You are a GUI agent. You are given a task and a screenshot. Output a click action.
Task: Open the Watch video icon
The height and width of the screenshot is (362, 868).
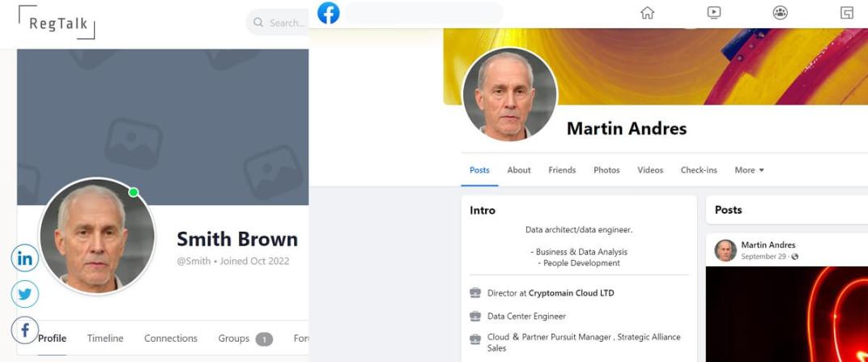pos(714,13)
